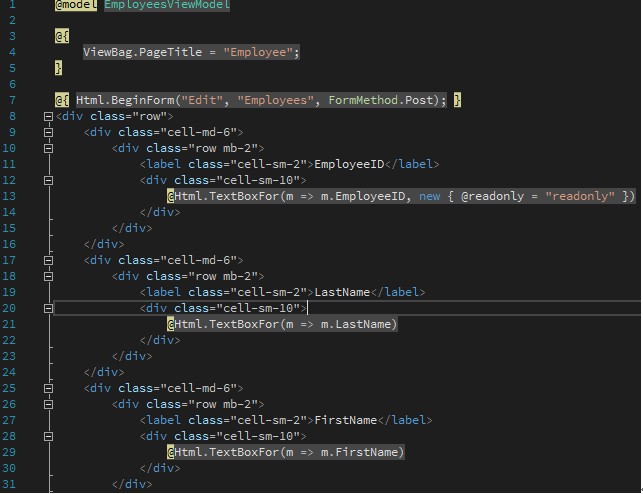Click the closing div tag on line 22
Image resolution: width=643 pixels, height=494 pixels.
[160, 340]
